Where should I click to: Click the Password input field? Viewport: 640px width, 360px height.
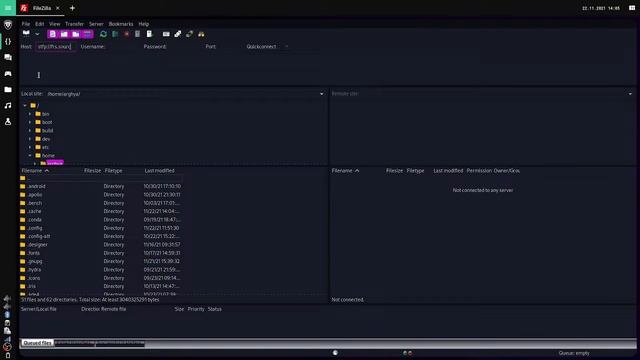click(x=184, y=47)
